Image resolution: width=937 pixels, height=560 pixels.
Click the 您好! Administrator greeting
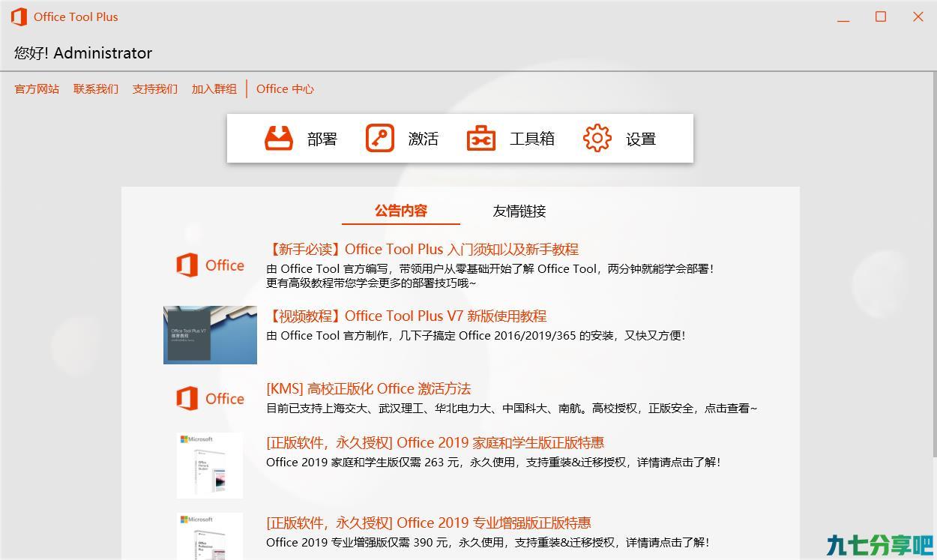[83, 52]
